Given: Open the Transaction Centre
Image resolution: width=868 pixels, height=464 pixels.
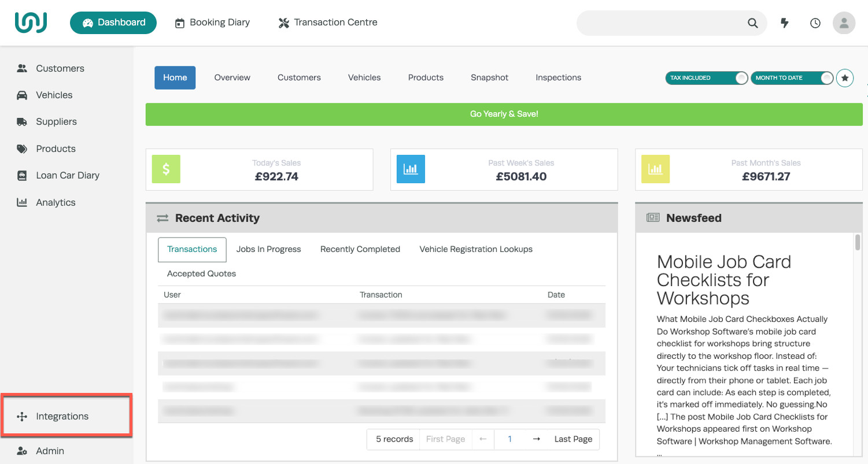Looking at the screenshot, I should pos(327,23).
